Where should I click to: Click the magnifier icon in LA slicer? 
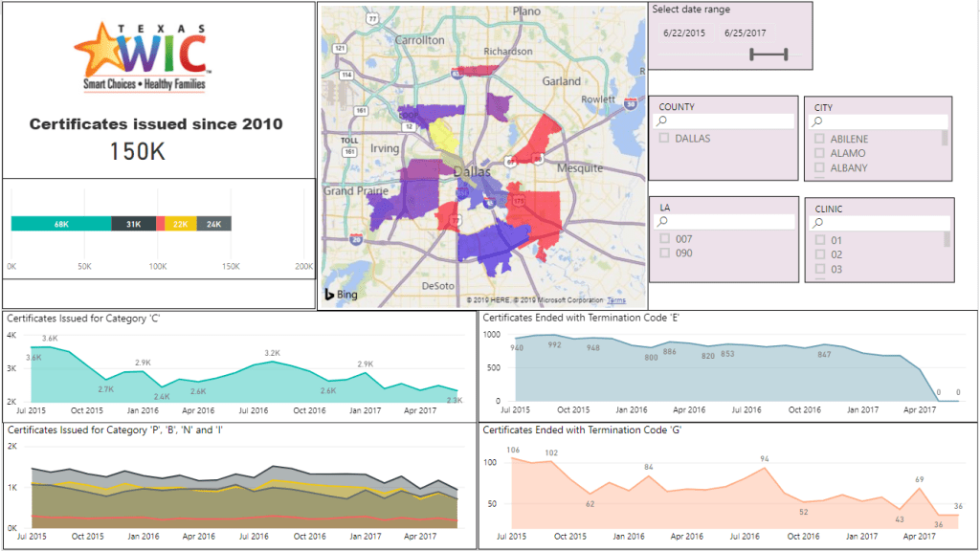[x=659, y=222]
